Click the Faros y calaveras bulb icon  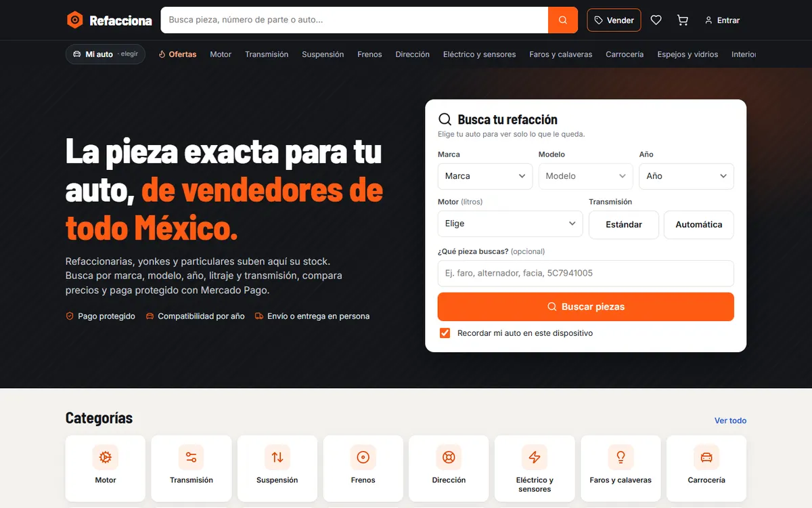621,457
